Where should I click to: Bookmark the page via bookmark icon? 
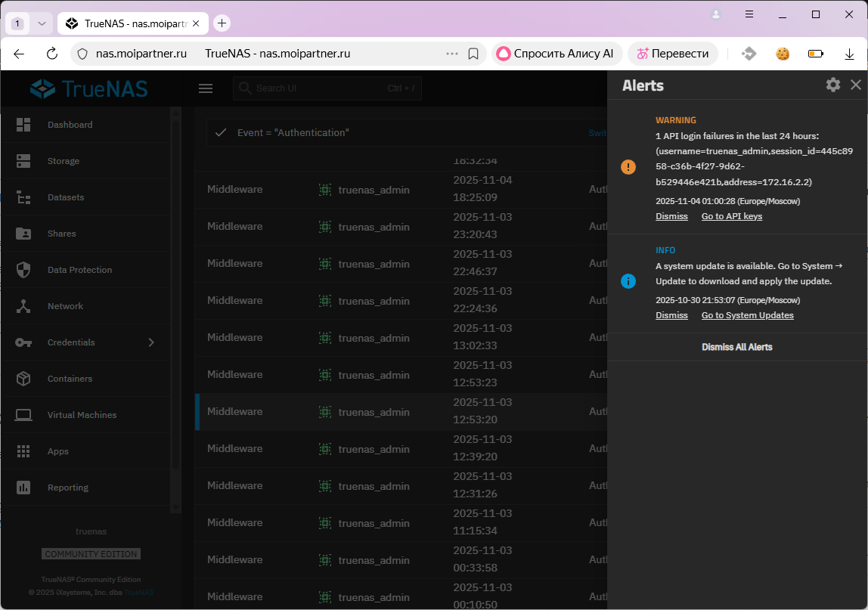pos(473,54)
